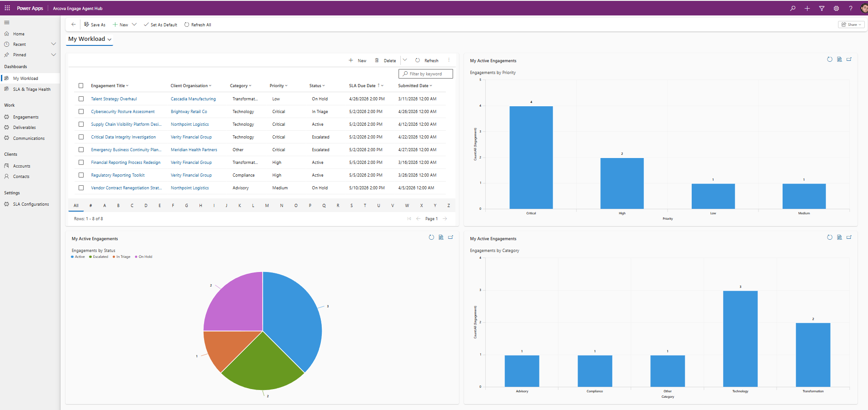Check the Regulatory Reporting Toolkit row
This screenshot has width=868, height=410.
pos(81,175)
